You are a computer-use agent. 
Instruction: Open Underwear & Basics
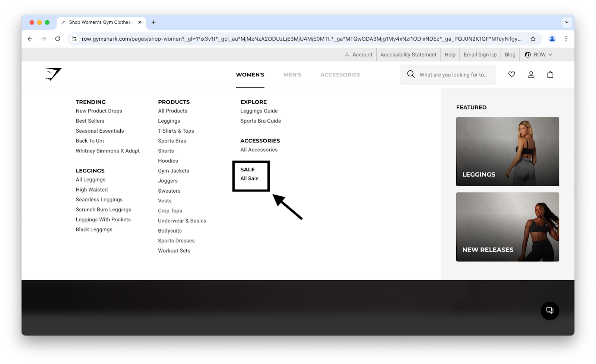182,221
